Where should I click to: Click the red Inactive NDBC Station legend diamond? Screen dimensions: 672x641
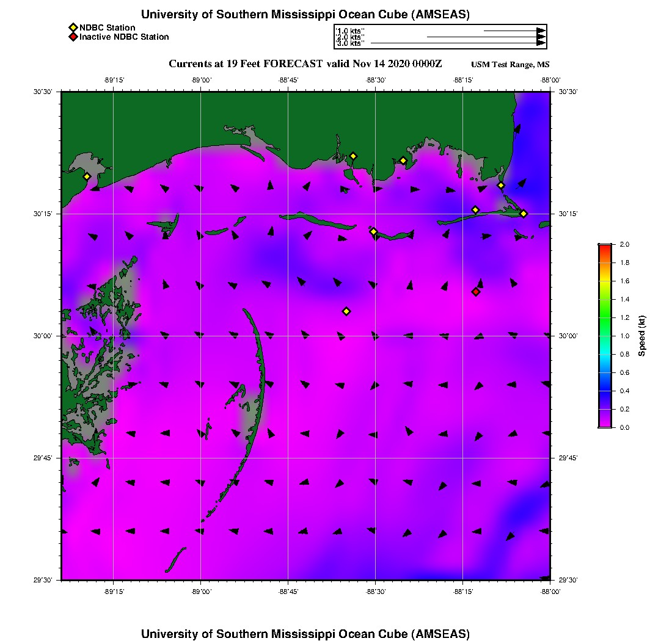tap(73, 37)
